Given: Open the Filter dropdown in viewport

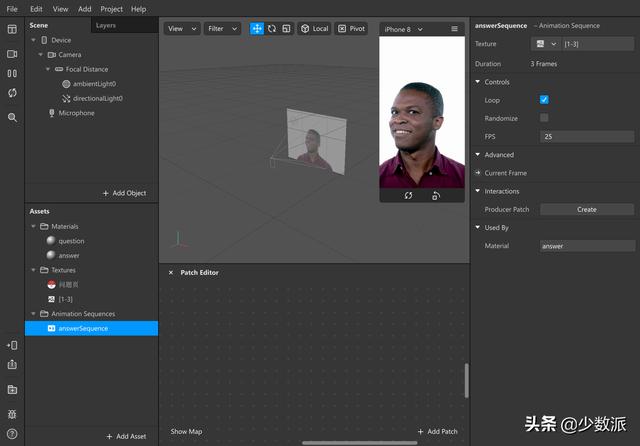Looking at the screenshot, I should click(x=222, y=29).
